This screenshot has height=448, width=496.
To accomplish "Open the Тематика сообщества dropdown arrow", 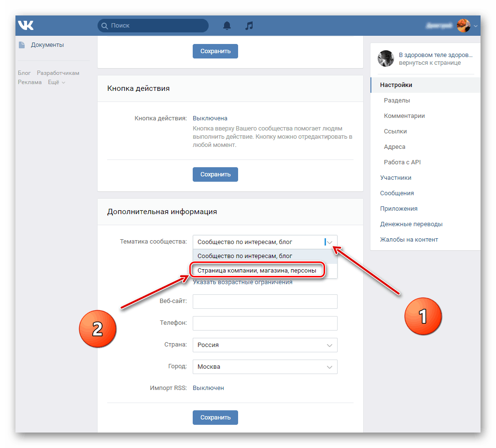I will (329, 242).
